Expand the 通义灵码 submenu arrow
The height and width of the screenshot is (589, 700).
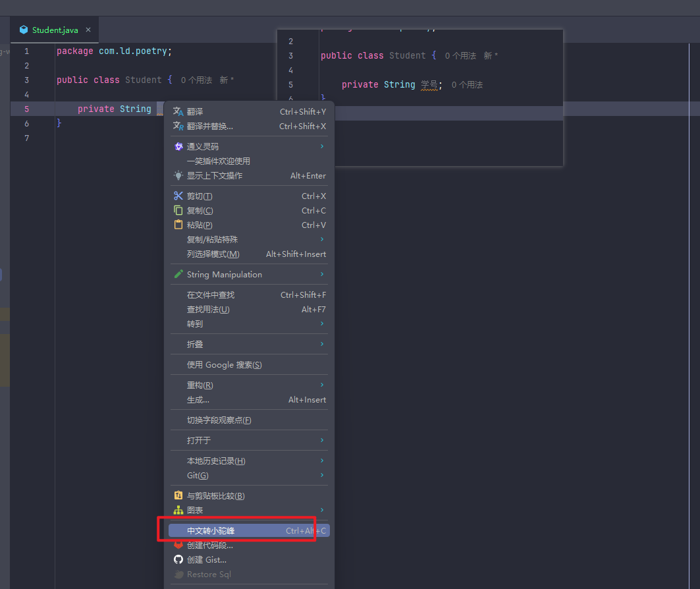[322, 146]
